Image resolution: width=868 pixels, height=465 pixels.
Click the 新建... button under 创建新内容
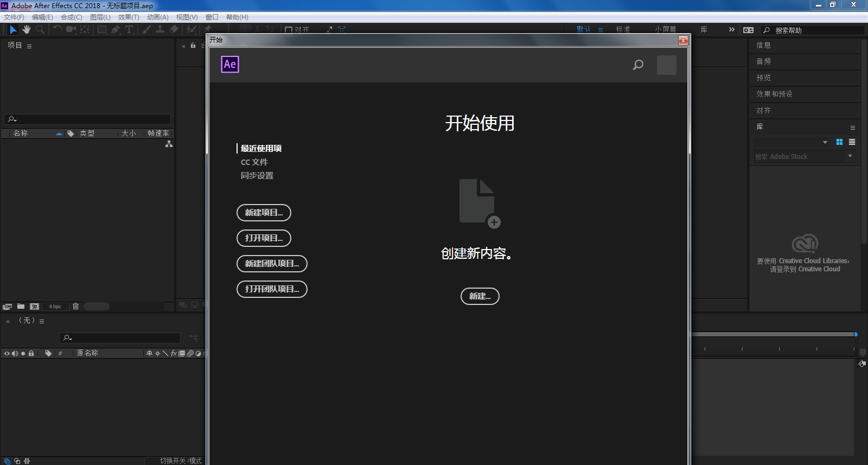point(480,296)
